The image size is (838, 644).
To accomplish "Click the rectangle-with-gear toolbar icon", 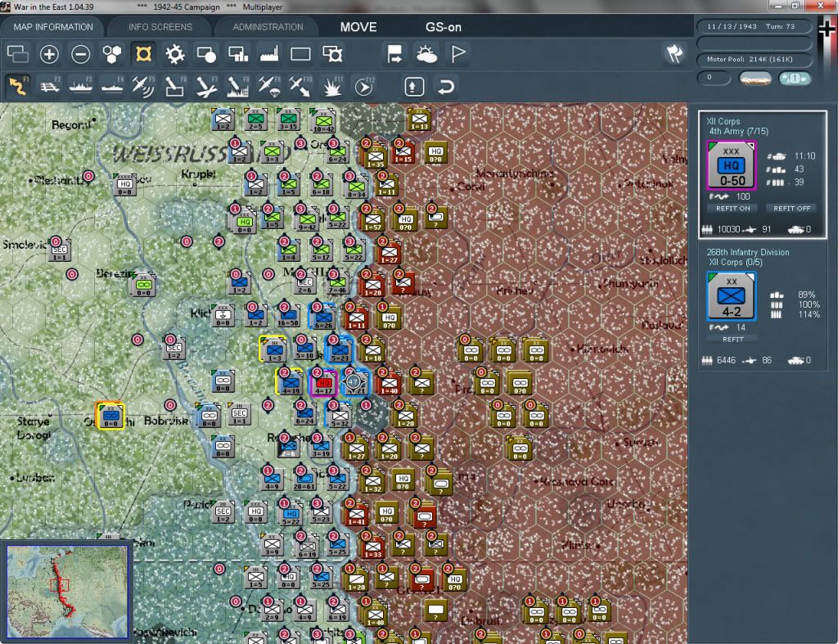I will pyautogui.click(x=332, y=54).
